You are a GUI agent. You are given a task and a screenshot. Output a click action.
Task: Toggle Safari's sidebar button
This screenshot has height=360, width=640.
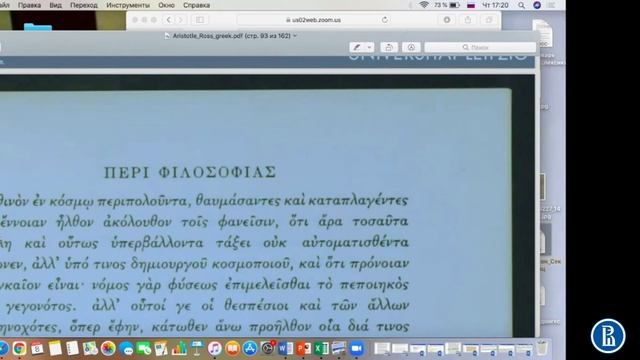(x=200, y=20)
